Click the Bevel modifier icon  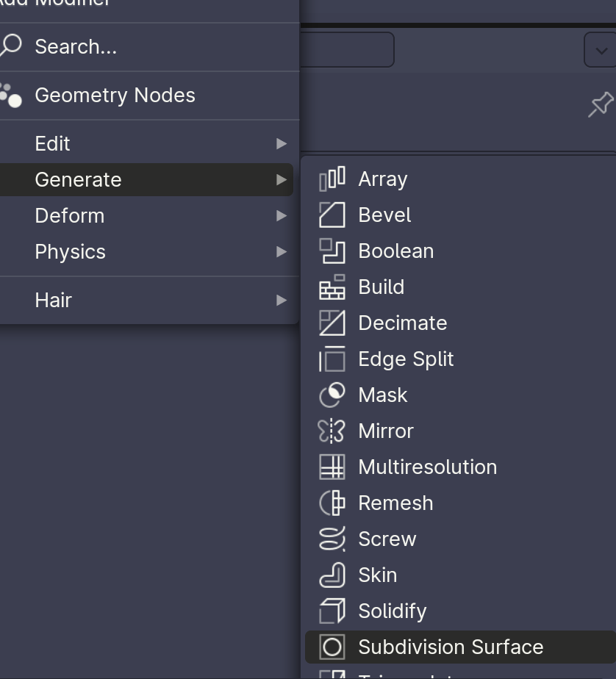[x=332, y=215]
